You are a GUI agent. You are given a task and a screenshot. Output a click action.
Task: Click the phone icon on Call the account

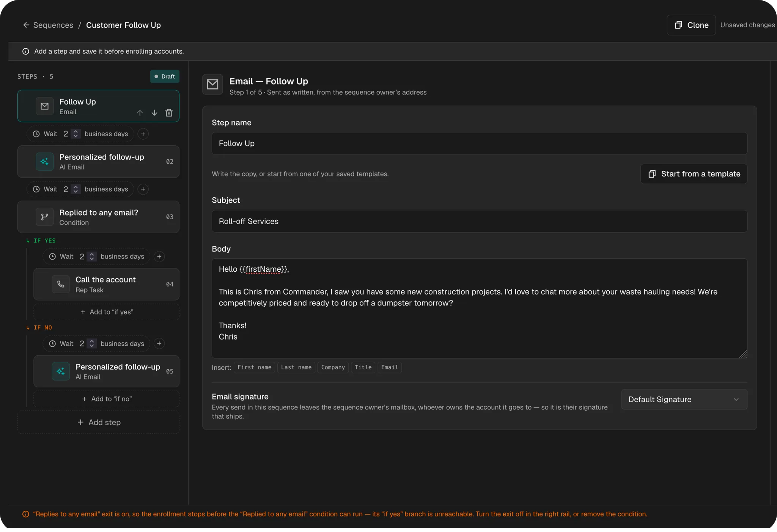61,284
